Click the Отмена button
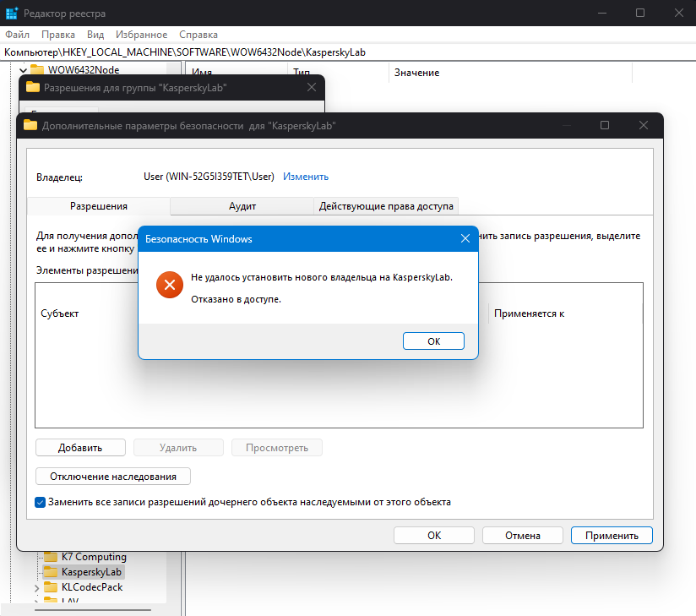696x616 pixels. click(523, 535)
